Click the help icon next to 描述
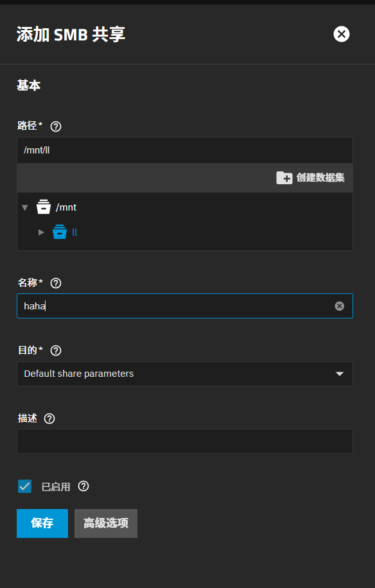This screenshot has height=588, width=375. (x=49, y=419)
